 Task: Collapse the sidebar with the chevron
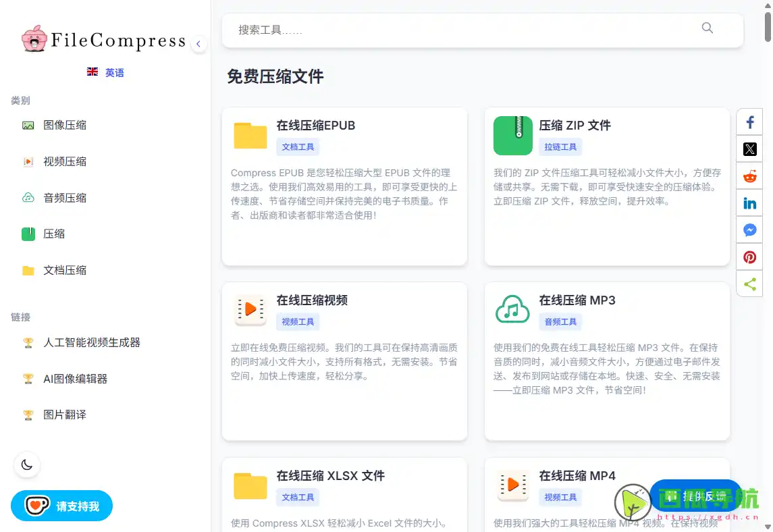point(198,43)
